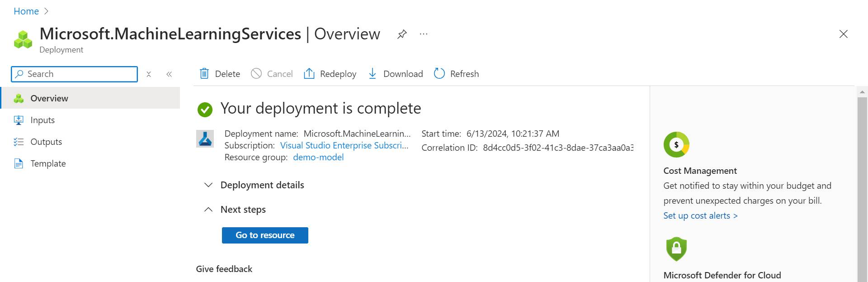The height and width of the screenshot is (282, 868).
Task: Click the chevron after Home breadcrumb
Action: pos(46,11)
